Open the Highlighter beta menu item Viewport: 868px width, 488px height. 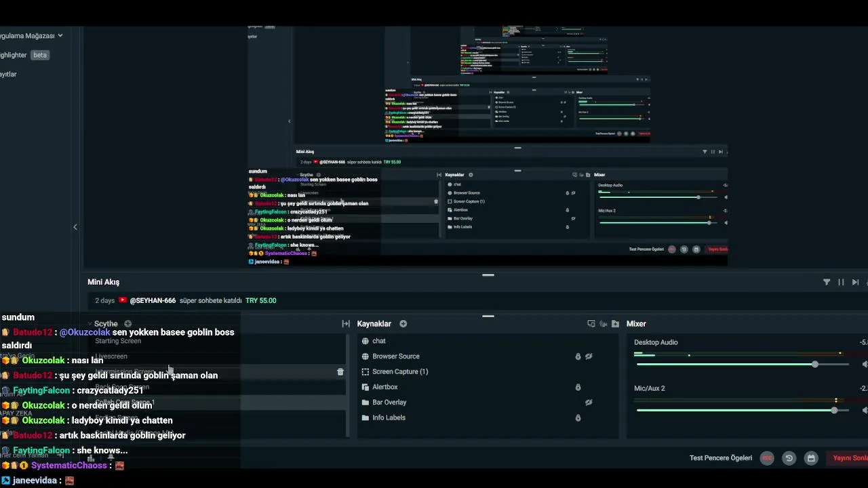[x=24, y=55]
